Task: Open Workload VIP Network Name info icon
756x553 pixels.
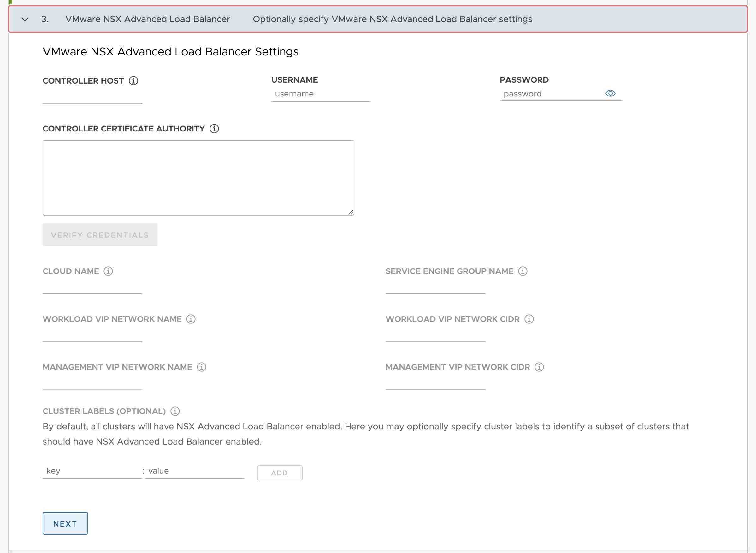Action: point(191,319)
